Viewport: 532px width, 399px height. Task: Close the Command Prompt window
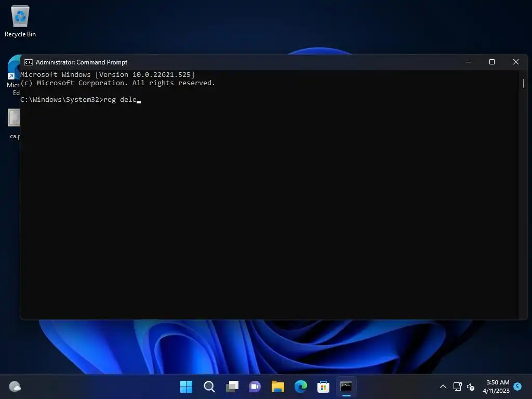click(516, 62)
